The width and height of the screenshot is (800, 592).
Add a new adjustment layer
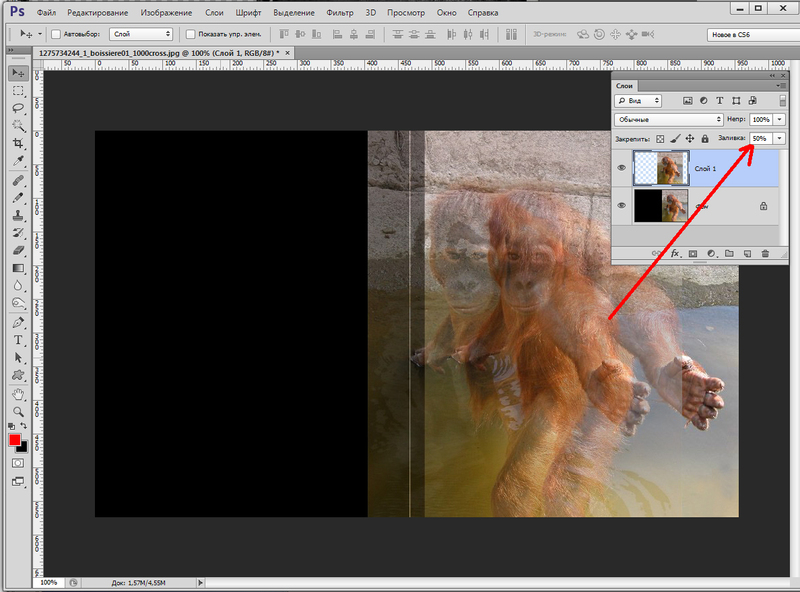coord(711,254)
